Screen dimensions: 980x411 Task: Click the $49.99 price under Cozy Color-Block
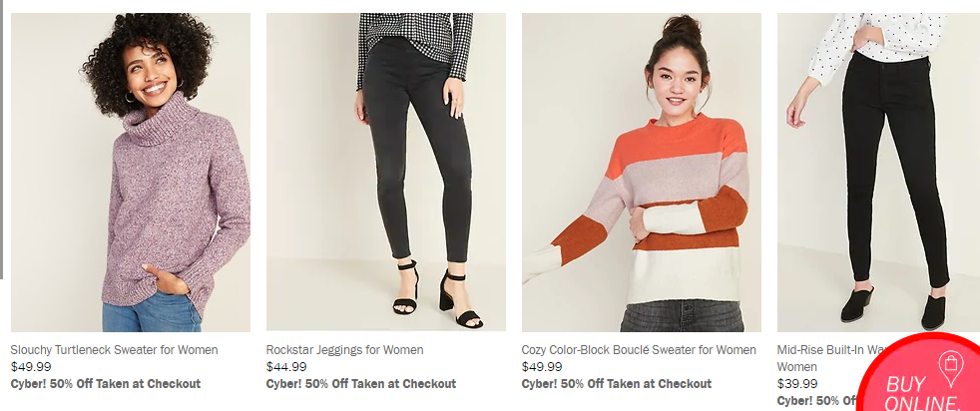[542, 367]
